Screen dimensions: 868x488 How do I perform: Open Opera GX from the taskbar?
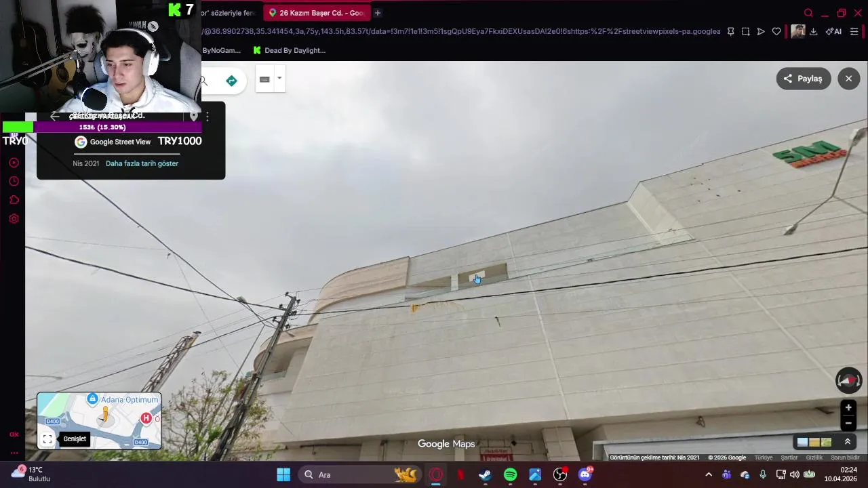click(436, 474)
